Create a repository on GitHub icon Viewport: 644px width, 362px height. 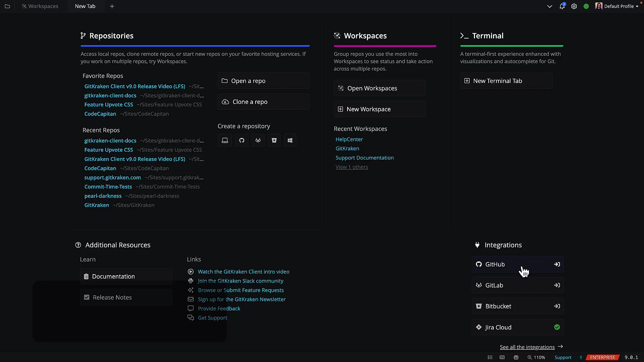(241, 140)
